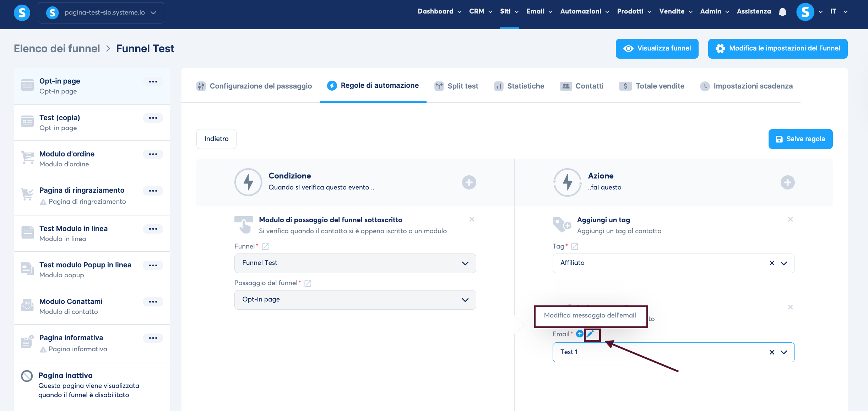Screen dimensions: 868x411
Task: Open the pagina-test-sio.systeme.io workspace selector
Action: [101, 13]
